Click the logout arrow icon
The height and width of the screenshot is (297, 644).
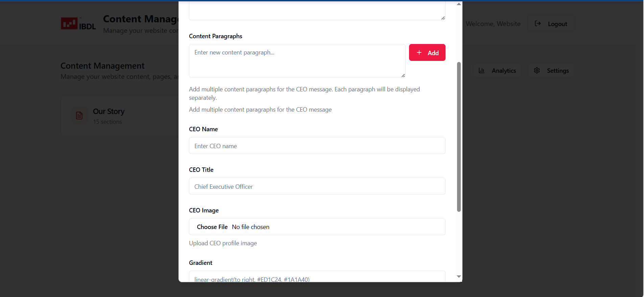click(x=538, y=24)
